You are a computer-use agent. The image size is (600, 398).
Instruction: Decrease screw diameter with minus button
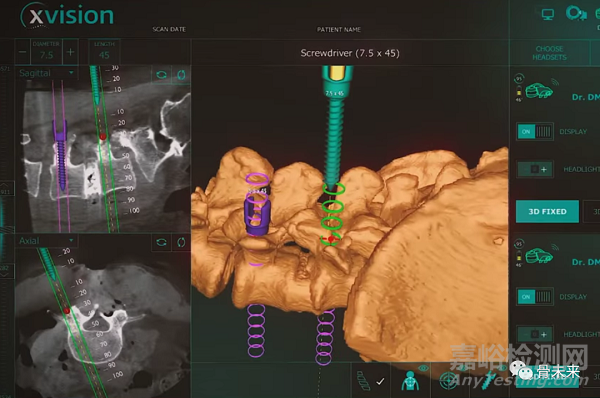click(23, 52)
